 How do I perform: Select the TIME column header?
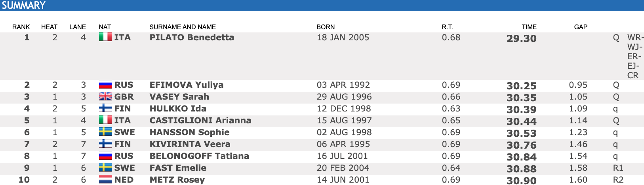tap(529, 27)
